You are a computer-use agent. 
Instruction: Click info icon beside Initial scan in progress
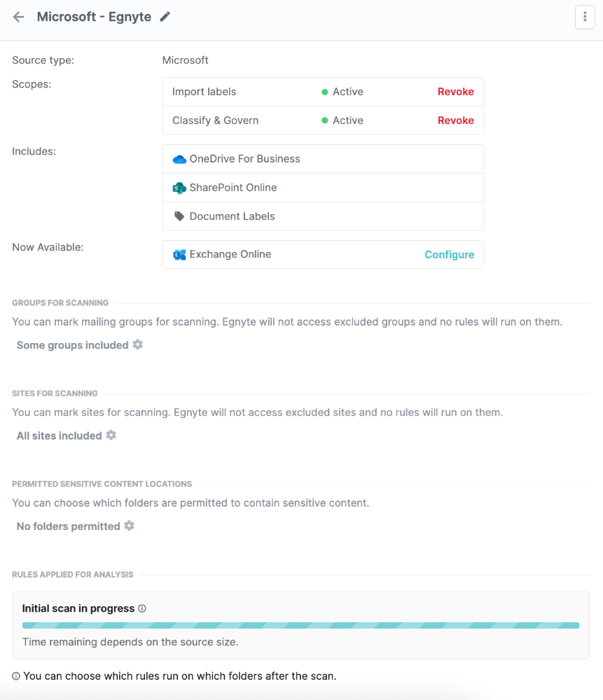point(142,609)
